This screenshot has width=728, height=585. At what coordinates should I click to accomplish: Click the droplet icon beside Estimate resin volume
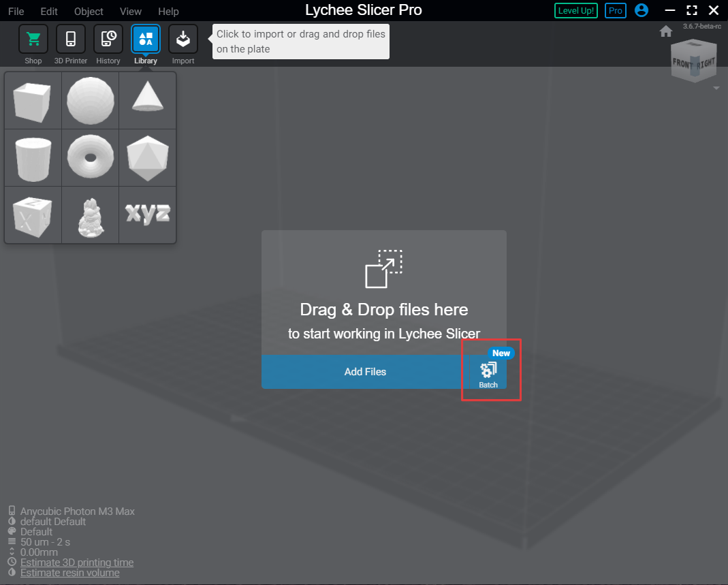click(12, 572)
